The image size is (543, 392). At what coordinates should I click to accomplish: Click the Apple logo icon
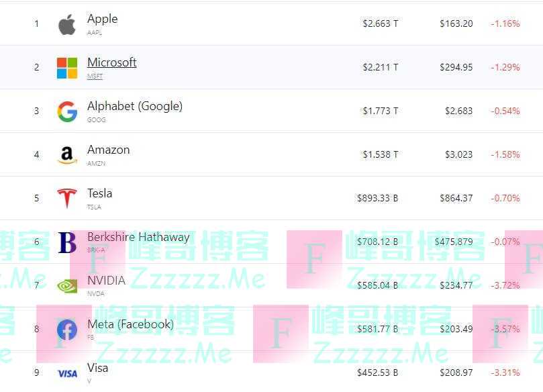[x=67, y=25]
